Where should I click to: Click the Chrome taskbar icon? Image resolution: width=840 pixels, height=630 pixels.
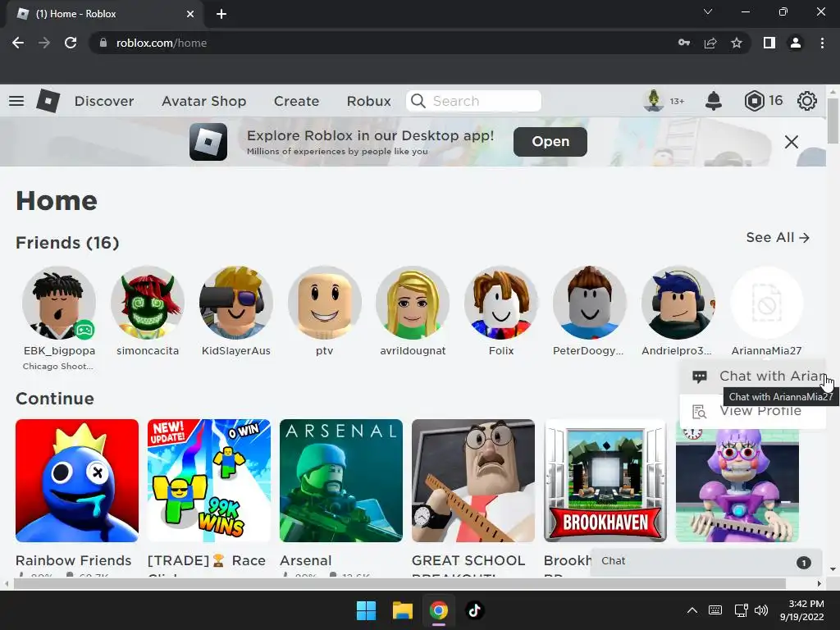coord(439,610)
